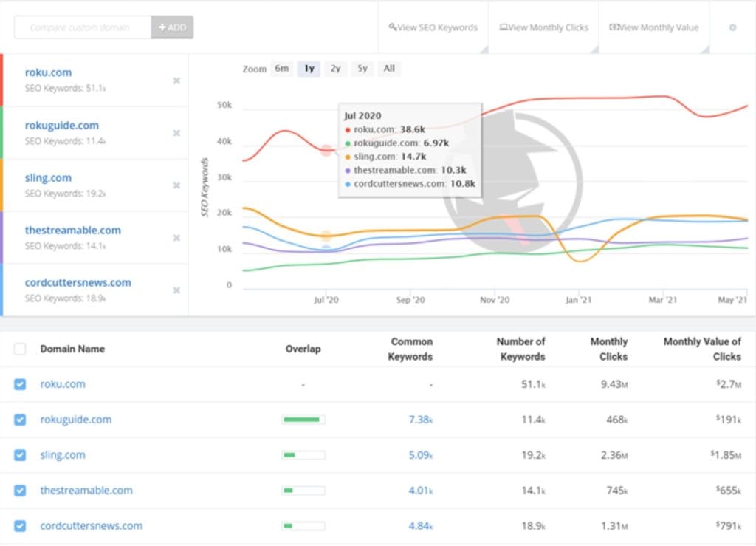This screenshot has height=546, width=756.
Task: Set chart zoom to 5y
Action: [x=362, y=69]
